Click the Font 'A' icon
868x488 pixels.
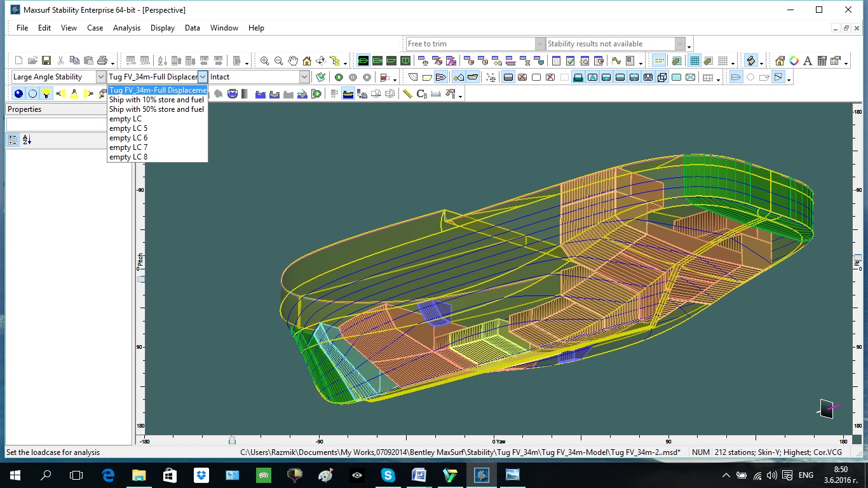(x=808, y=61)
